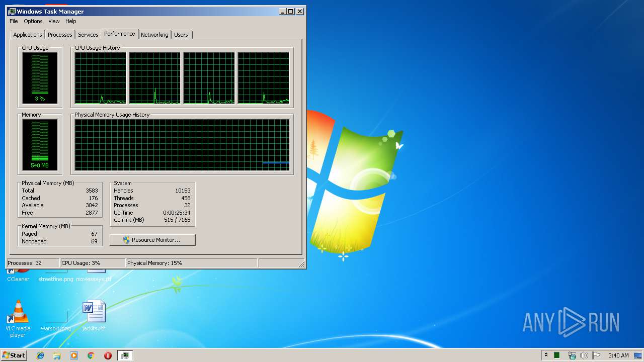The height and width of the screenshot is (362, 644).
Task: Open the File menu in Task Manager
Action: [x=14, y=21]
